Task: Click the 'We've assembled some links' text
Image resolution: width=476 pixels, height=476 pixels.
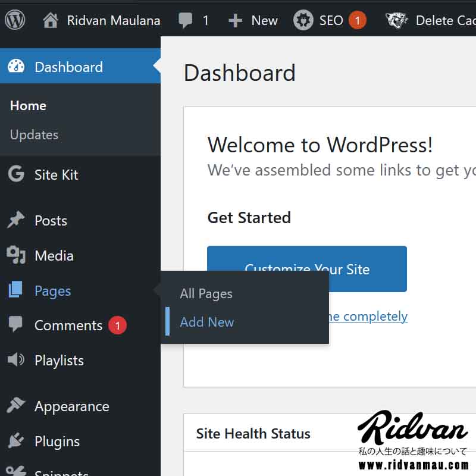Action: click(x=342, y=170)
